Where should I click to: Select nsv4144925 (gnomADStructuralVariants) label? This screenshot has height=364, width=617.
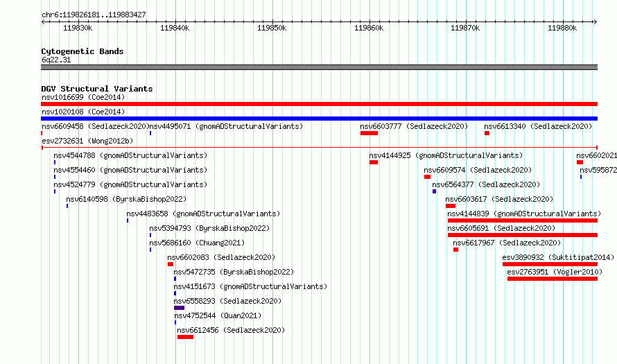click(x=446, y=155)
